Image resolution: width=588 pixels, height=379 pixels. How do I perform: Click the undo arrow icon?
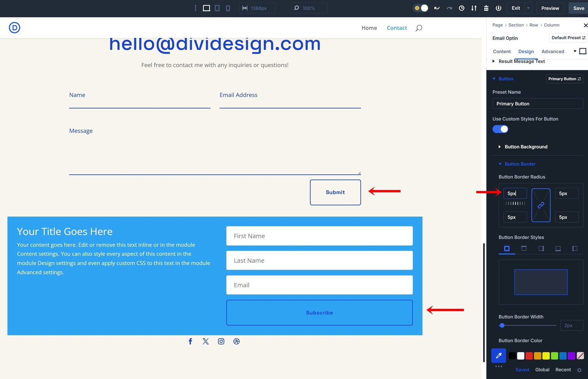click(437, 8)
